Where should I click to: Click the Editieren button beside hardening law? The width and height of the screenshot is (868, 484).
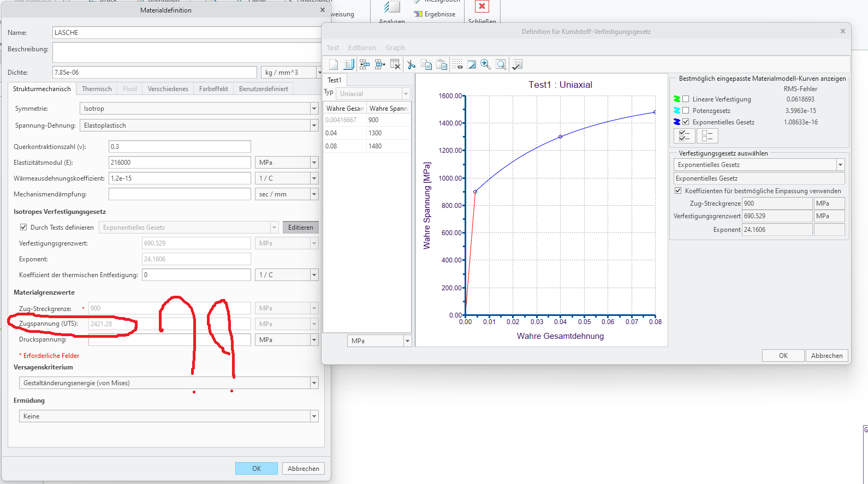coord(300,228)
